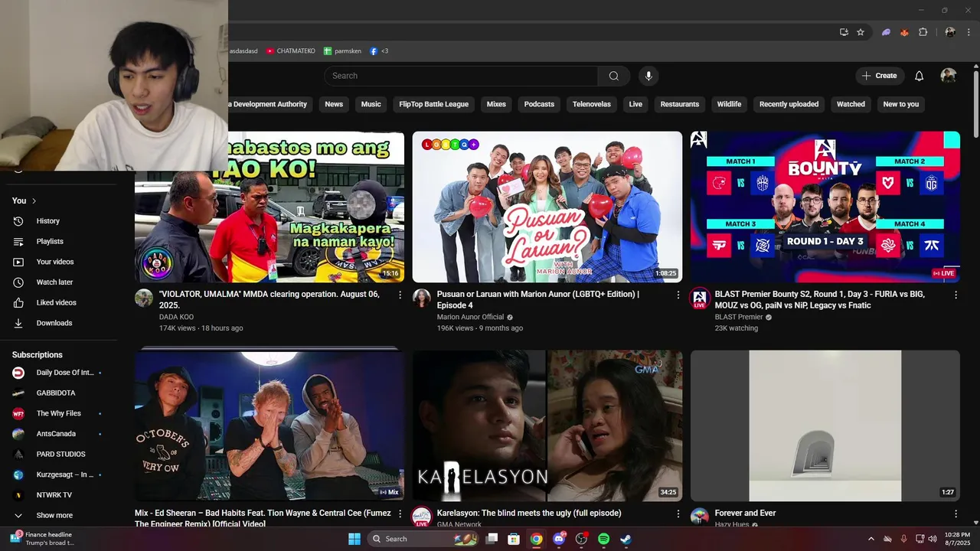The image size is (980, 551).
Task: Click the Your videos icon
Action: 18,262
